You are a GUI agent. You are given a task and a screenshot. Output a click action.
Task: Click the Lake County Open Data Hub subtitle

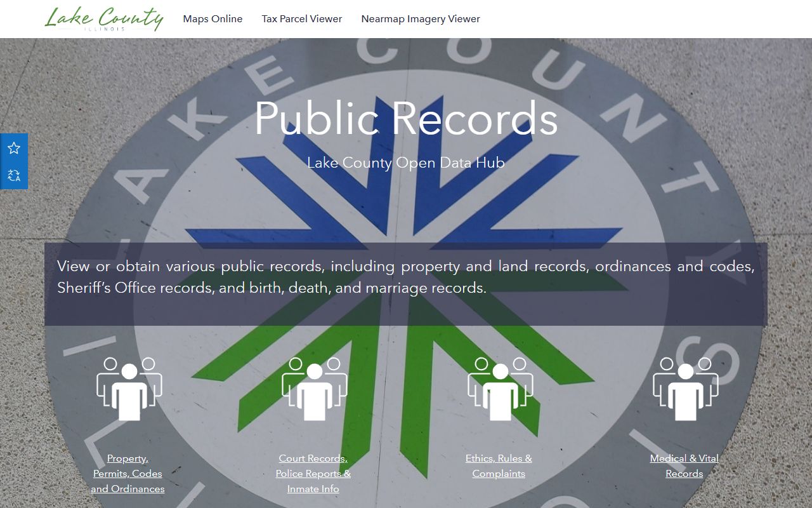click(x=406, y=163)
